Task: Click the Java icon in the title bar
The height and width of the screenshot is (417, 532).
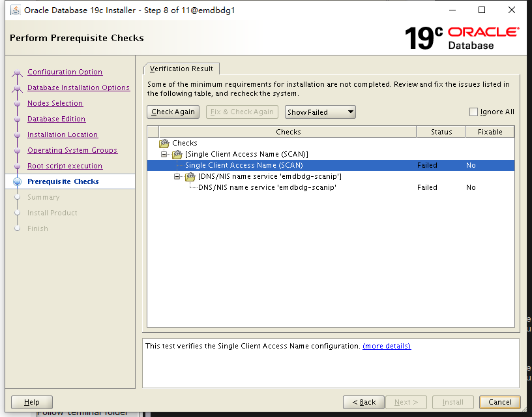Action: point(15,10)
